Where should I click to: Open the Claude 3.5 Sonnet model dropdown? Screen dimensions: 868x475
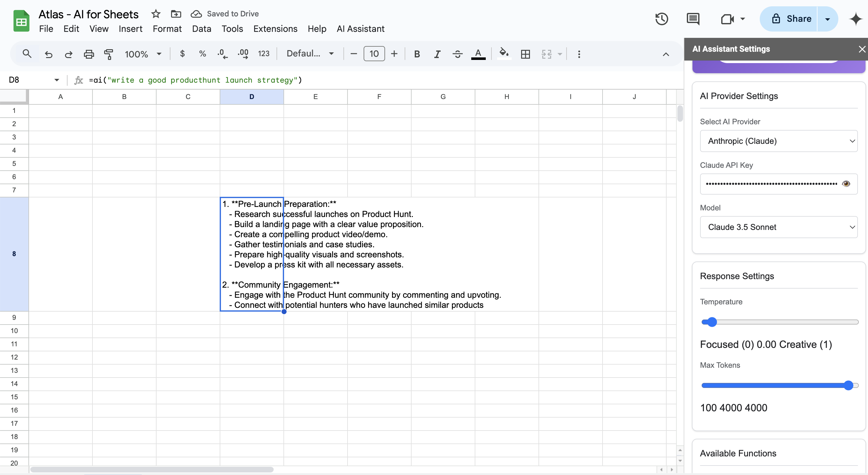tap(778, 227)
